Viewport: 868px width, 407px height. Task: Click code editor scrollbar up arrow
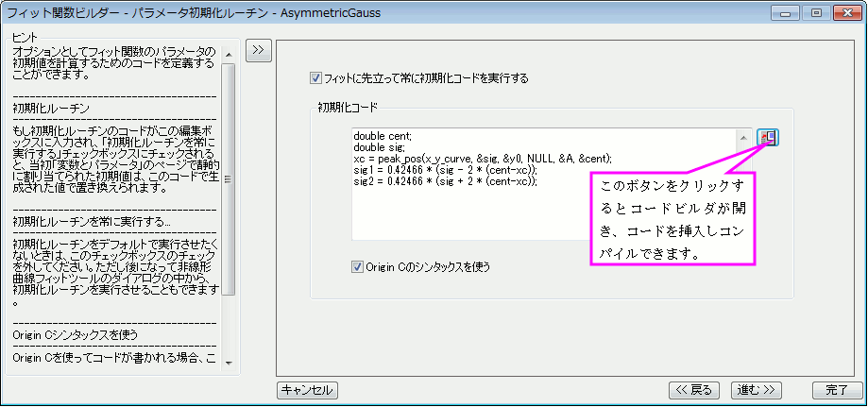(x=744, y=137)
